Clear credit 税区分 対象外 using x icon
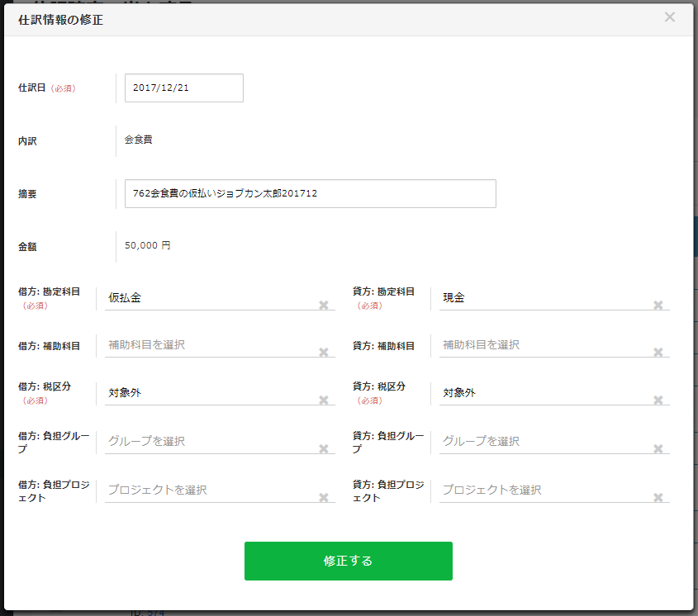698x616 pixels. pos(658,400)
